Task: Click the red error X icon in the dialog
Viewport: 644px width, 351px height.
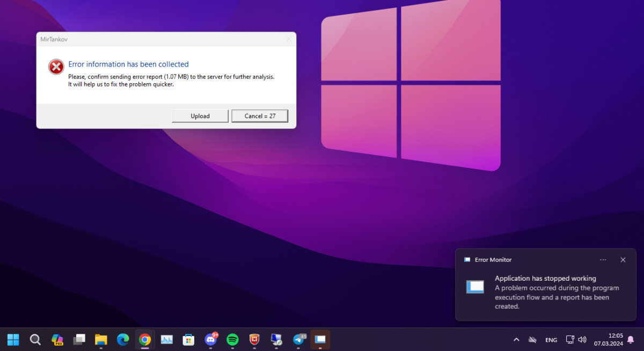Action: click(56, 67)
